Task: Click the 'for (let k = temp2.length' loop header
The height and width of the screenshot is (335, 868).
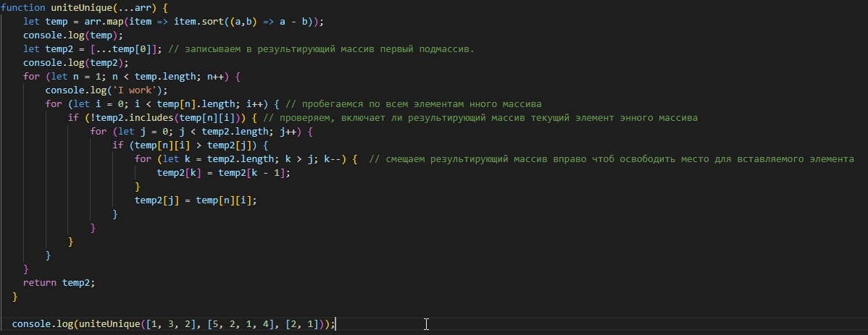Action: pyautogui.click(x=246, y=161)
